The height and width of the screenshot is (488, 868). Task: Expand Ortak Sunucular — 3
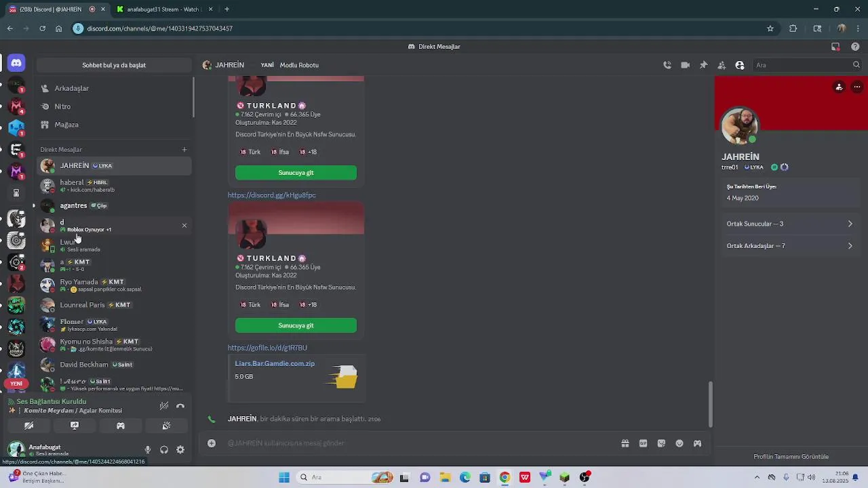pos(789,224)
